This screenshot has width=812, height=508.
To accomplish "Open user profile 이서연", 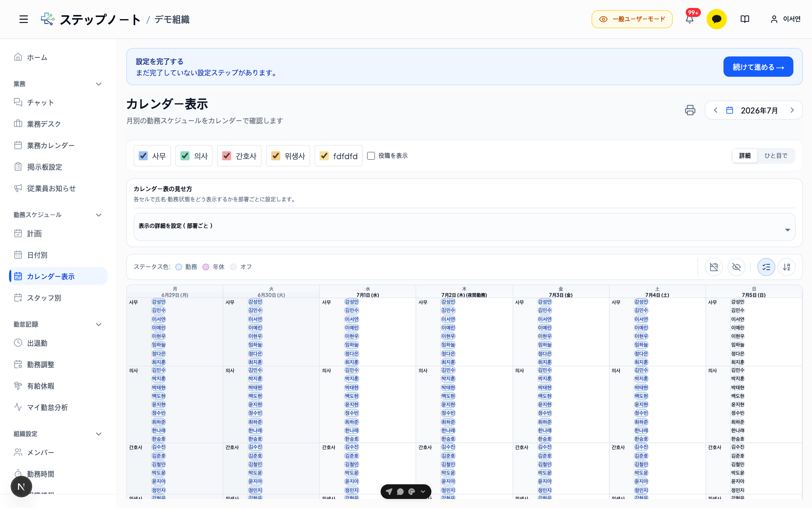I will click(785, 19).
